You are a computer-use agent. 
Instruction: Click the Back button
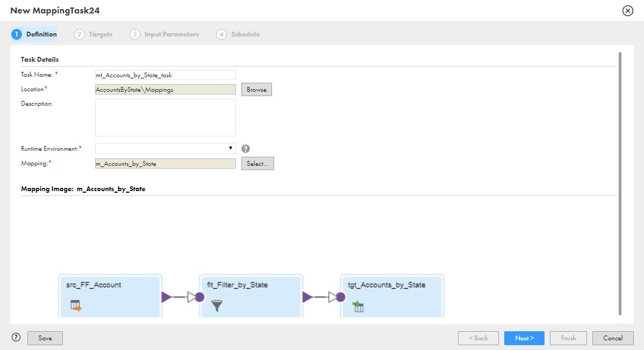[478, 338]
